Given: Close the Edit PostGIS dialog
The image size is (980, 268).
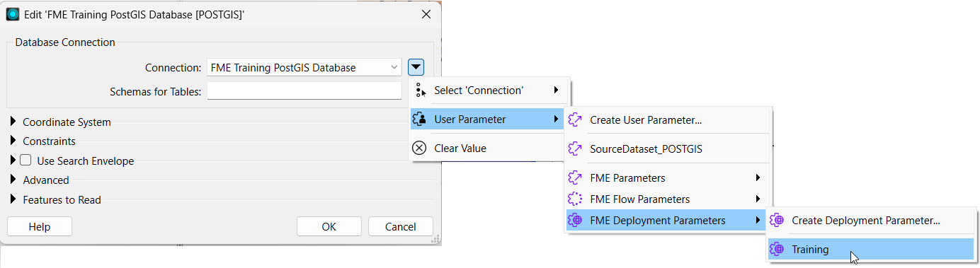Looking at the screenshot, I should pos(426,14).
